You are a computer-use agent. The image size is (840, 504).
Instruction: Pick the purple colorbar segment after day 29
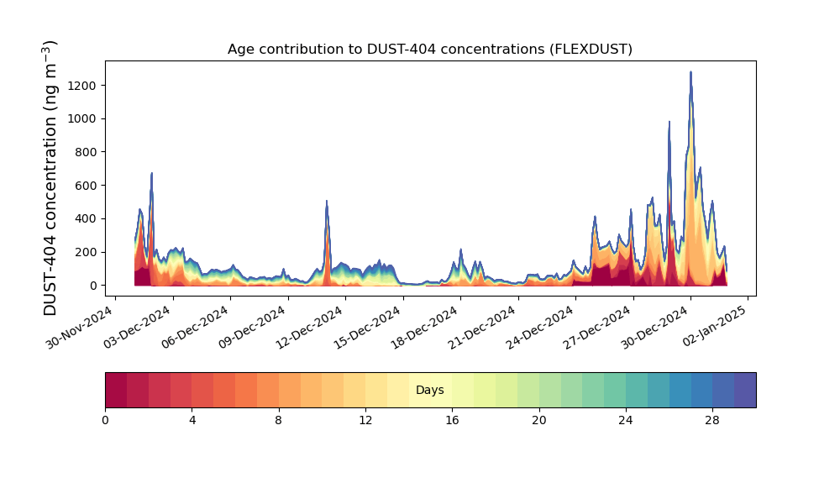point(745,390)
